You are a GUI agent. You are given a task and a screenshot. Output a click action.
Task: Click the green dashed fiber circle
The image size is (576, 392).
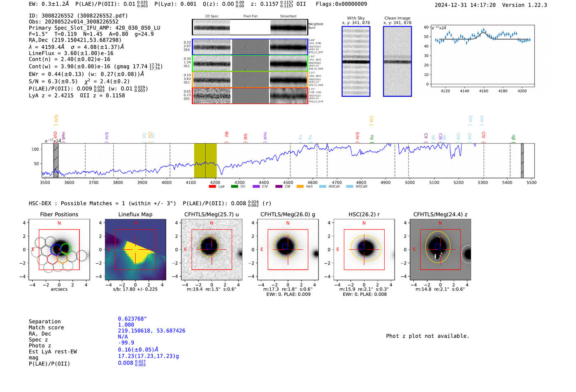tap(66, 248)
